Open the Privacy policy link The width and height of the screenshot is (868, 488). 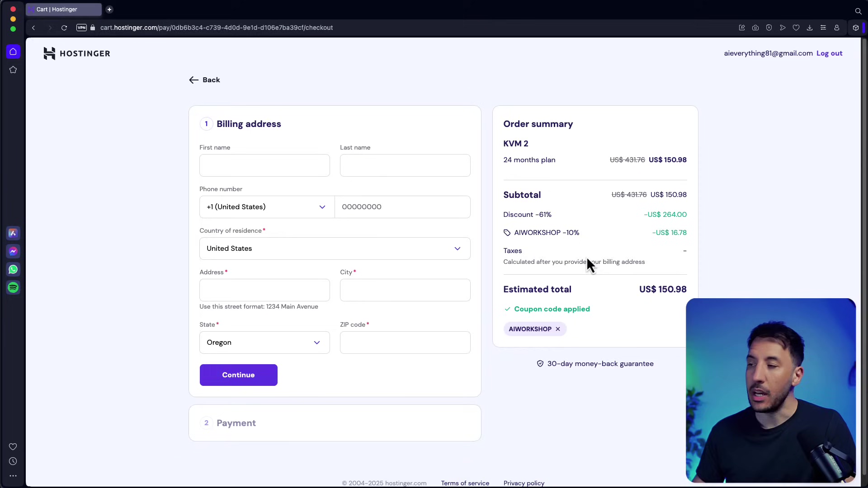(524, 483)
